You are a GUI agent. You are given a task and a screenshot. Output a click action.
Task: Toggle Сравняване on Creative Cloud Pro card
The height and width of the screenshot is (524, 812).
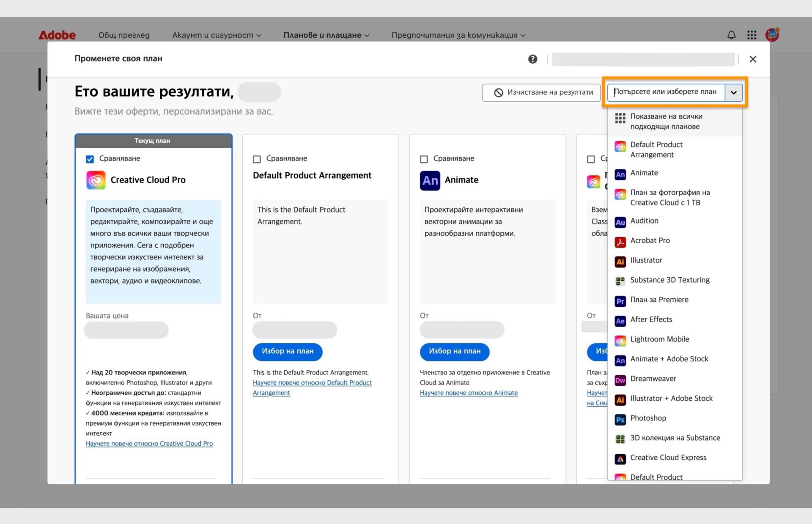[89, 159]
